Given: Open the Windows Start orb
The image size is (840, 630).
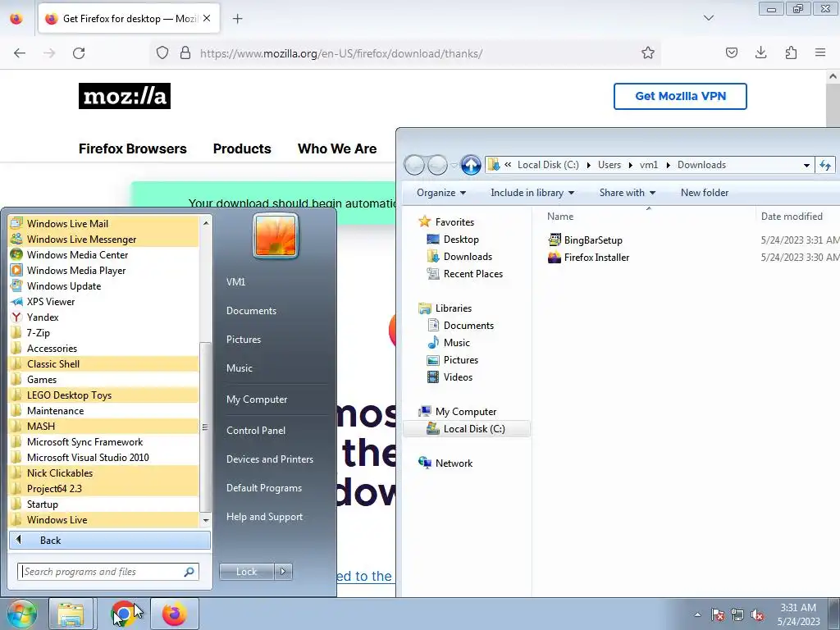Looking at the screenshot, I should [21, 614].
